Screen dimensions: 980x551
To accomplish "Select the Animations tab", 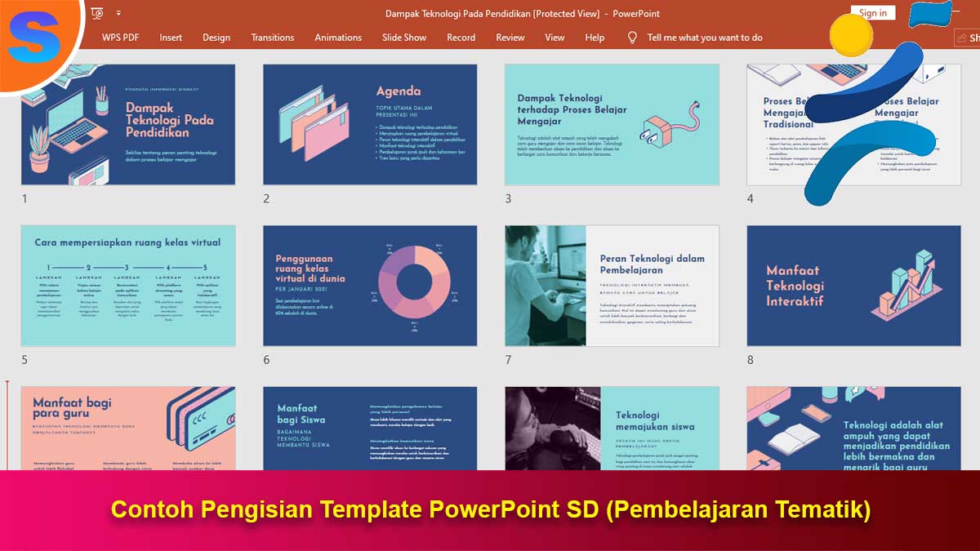I will pos(338,38).
